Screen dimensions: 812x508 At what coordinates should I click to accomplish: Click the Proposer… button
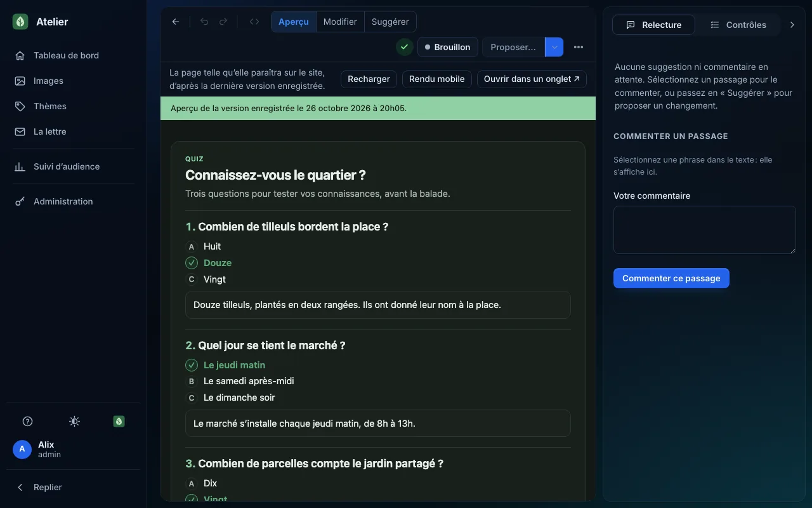coord(513,47)
